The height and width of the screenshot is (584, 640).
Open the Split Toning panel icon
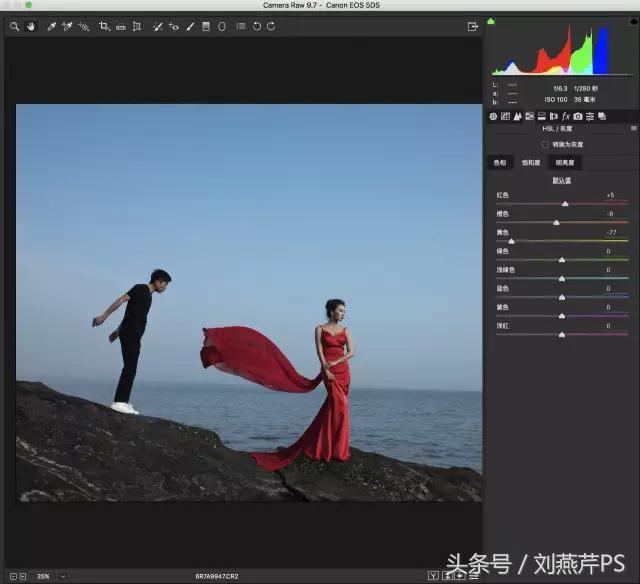(x=542, y=116)
